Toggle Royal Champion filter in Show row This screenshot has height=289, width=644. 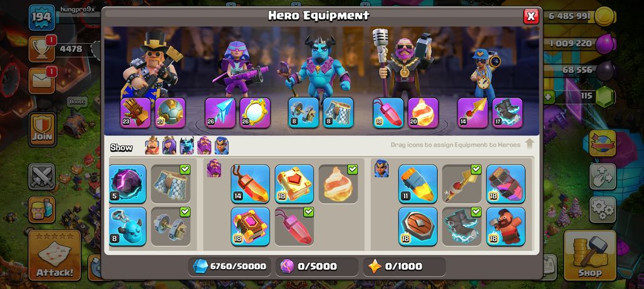[x=221, y=146]
